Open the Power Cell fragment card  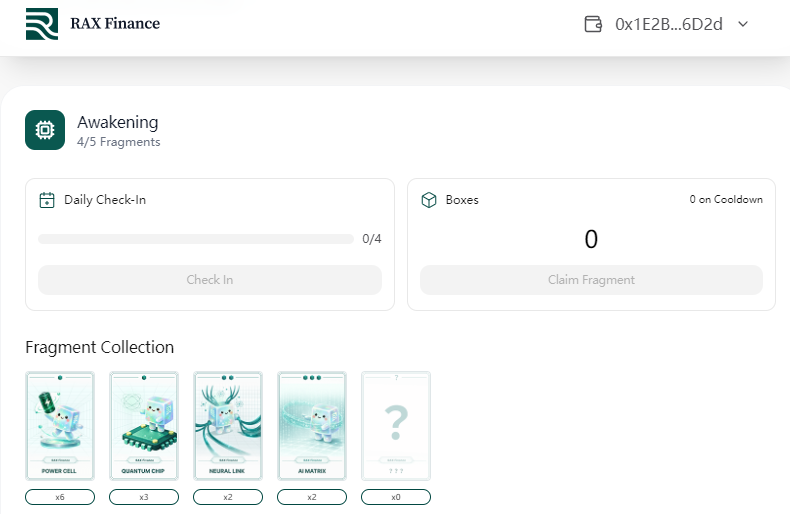click(60, 426)
